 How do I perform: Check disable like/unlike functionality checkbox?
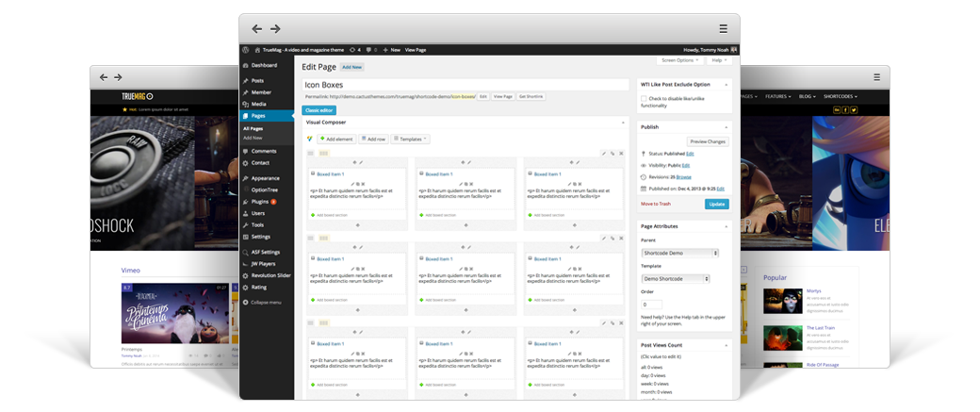(x=644, y=98)
